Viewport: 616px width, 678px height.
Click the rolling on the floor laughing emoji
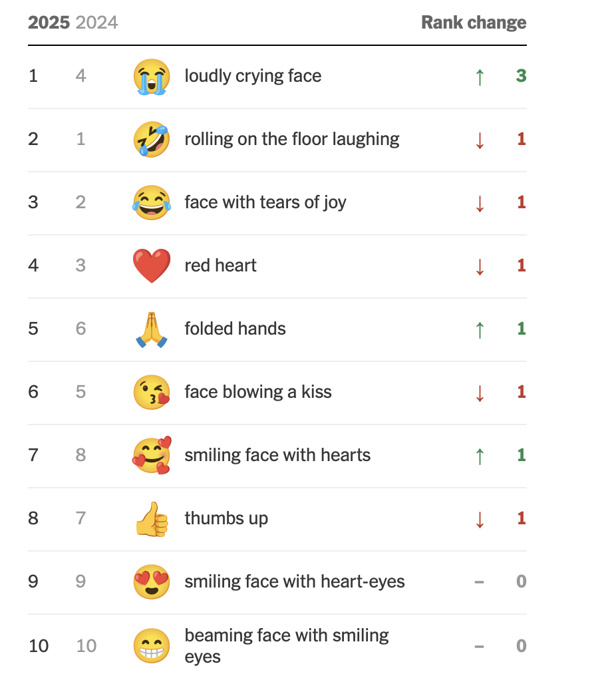(152, 139)
